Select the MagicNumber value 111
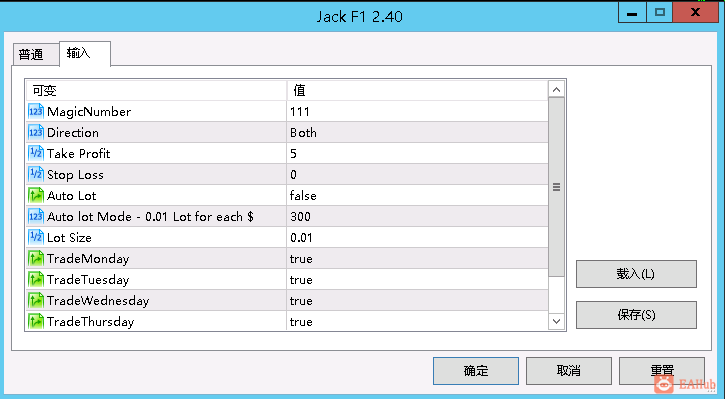The height and width of the screenshot is (399, 725). tap(300, 111)
